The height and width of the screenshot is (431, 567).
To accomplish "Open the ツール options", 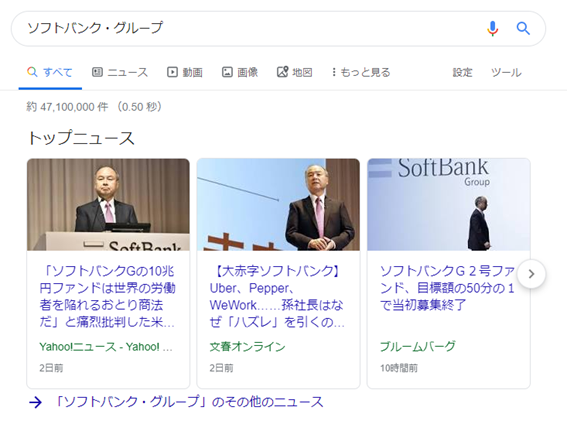I will pos(506,72).
